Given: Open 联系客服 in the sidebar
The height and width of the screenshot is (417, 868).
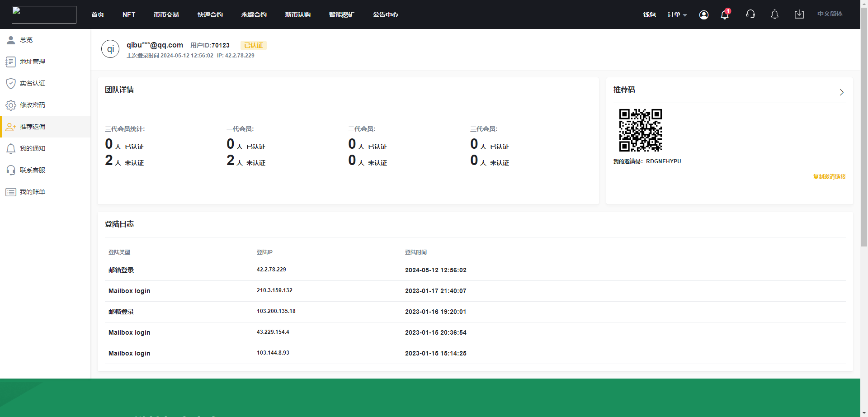Looking at the screenshot, I should pos(32,170).
